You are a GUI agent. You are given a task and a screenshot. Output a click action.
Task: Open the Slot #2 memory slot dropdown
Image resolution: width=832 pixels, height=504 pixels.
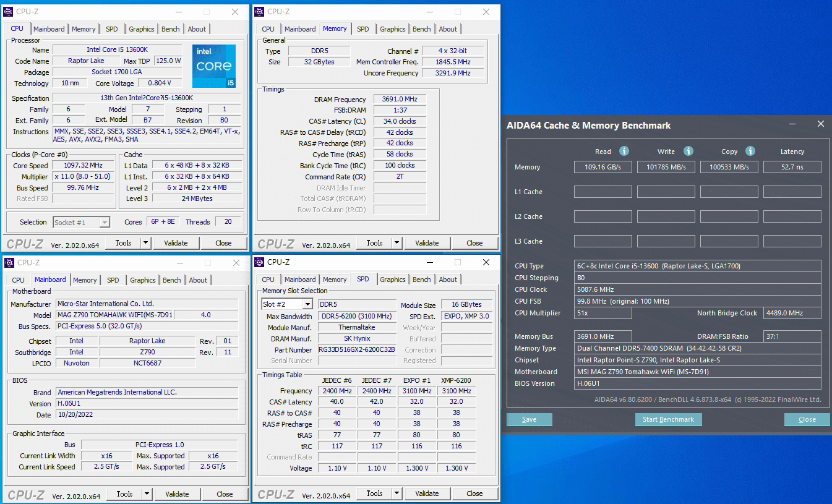(x=307, y=304)
